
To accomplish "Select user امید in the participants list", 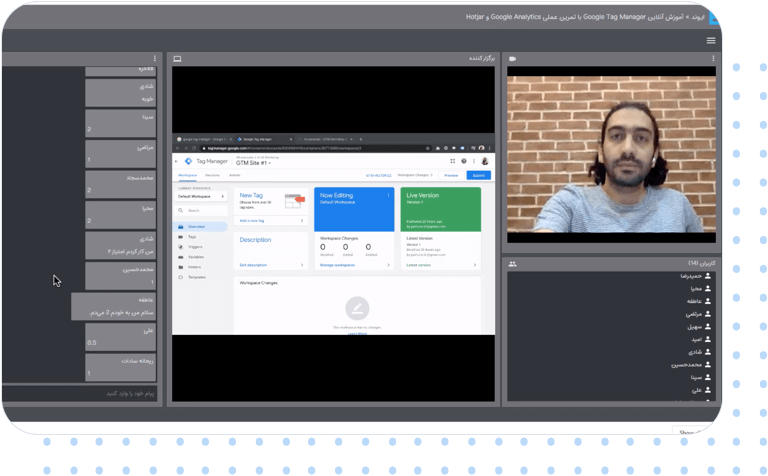I will [x=700, y=339].
